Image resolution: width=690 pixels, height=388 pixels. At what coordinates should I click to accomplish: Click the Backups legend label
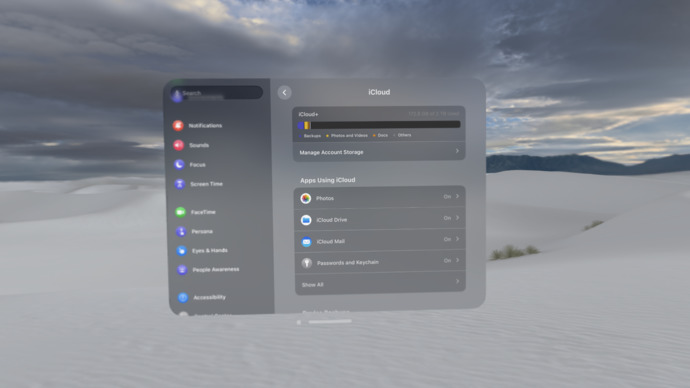312,136
